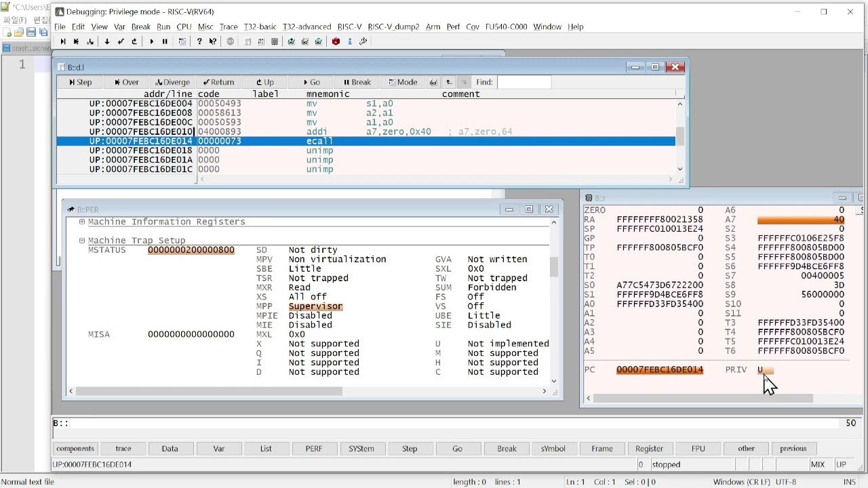Click the Notepad++ save file icon
Viewport: 868px width, 488px height.
point(31,33)
